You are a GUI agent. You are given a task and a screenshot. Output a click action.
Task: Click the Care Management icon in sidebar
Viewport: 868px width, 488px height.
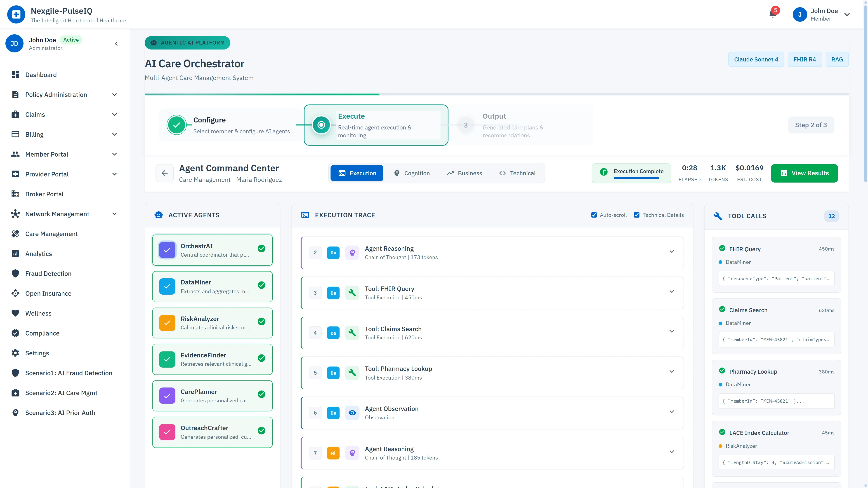coord(16,233)
